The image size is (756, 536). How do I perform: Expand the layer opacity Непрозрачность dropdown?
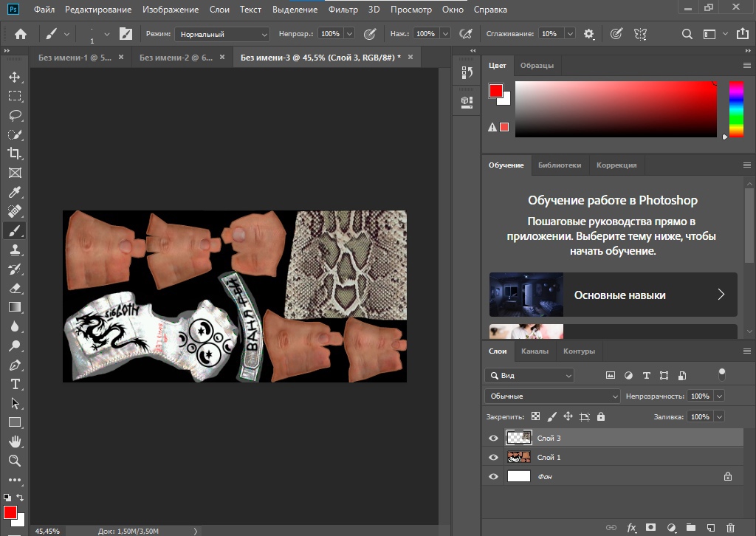719,396
